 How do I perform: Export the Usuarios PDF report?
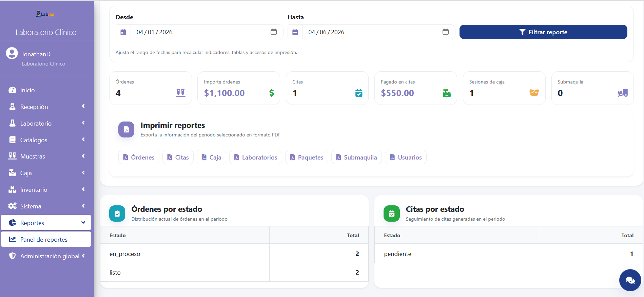(406, 157)
